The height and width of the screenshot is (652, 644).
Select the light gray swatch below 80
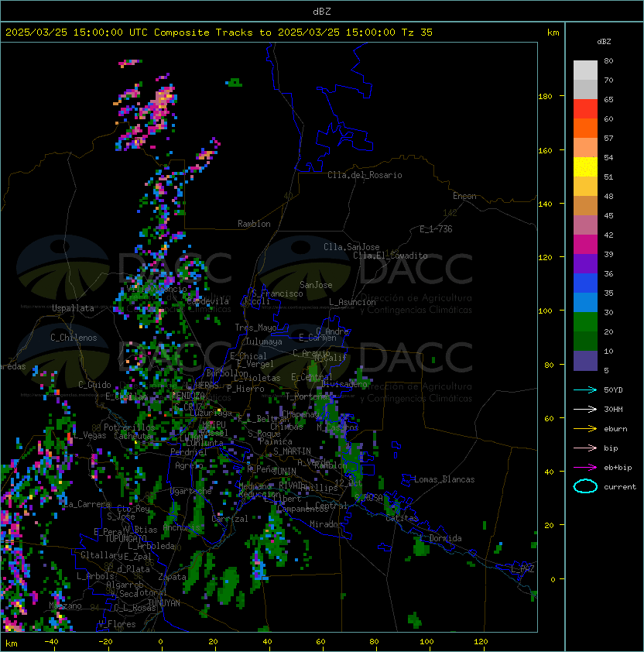coord(585,70)
